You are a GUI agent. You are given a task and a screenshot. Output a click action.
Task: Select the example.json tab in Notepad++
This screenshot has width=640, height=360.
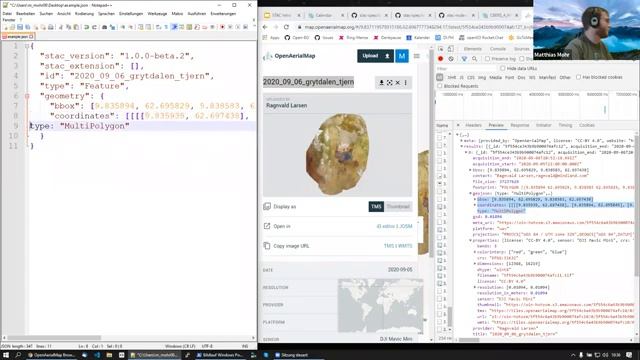pyautogui.click(x=18, y=36)
